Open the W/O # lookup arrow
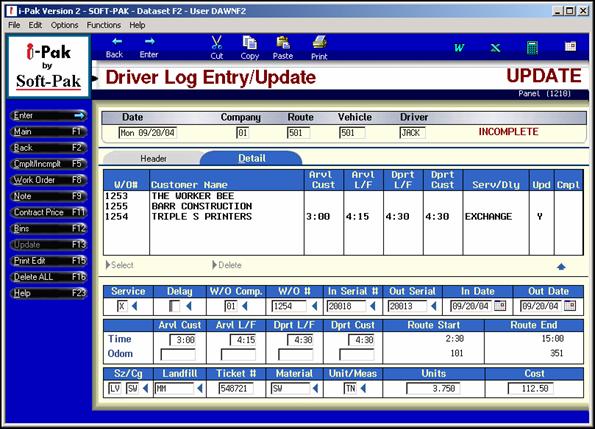This screenshot has height=429, width=595. 315,306
